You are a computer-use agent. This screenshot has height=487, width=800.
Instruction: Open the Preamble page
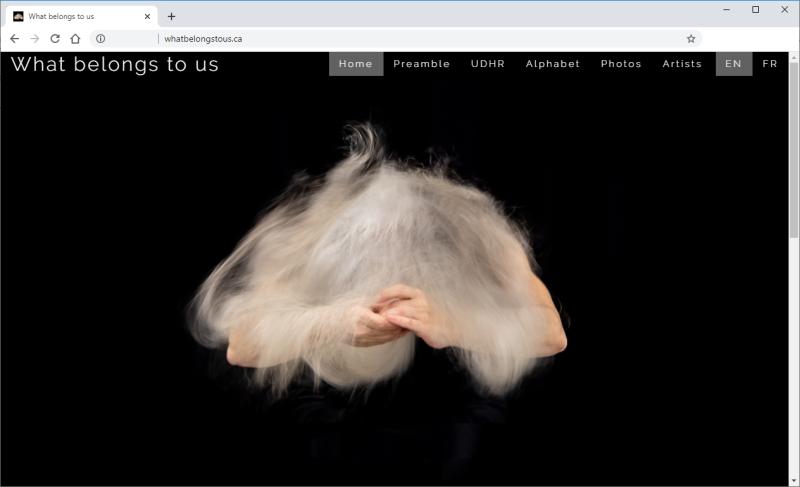coord(421,64)
